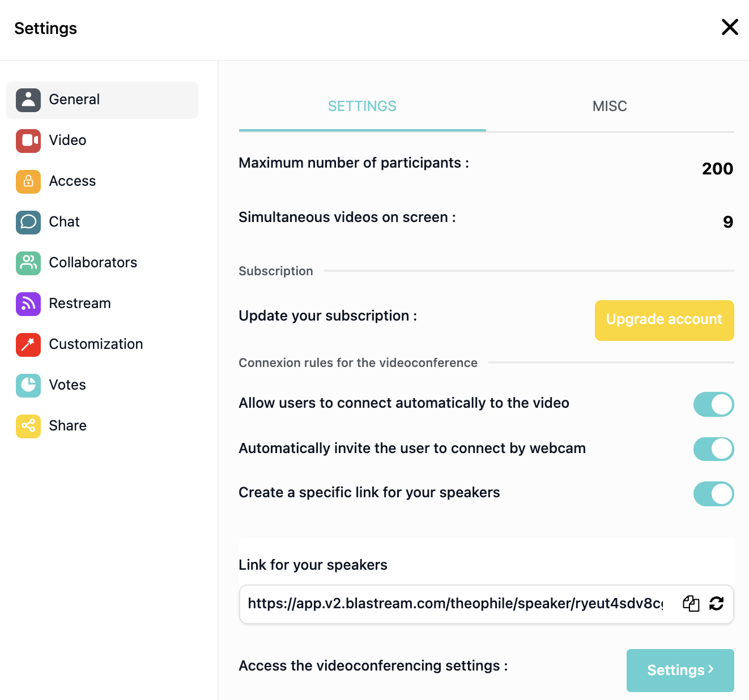Open the Collaborators people icon

pyautogui.click(x=28, y=263)
